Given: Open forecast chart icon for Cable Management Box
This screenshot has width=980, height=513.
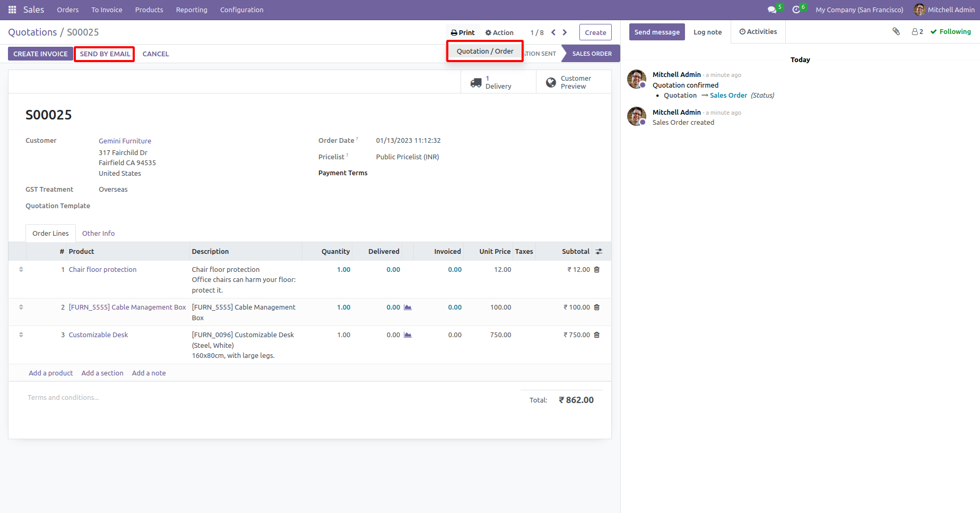Looking at the screenshot, I should tap(407, 307).
